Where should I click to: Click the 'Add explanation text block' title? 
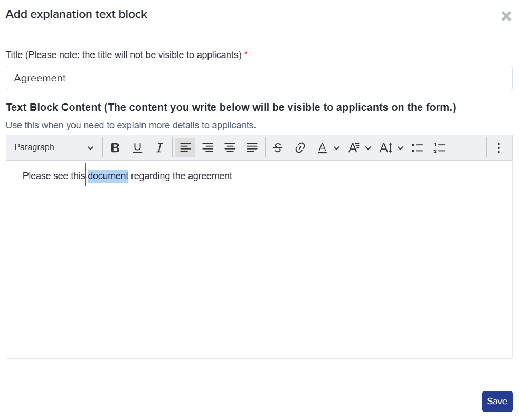click(77, 14)
